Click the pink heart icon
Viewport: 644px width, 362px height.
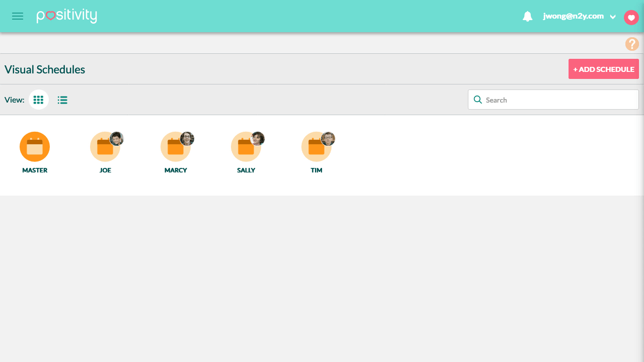[x=631, y=18]
